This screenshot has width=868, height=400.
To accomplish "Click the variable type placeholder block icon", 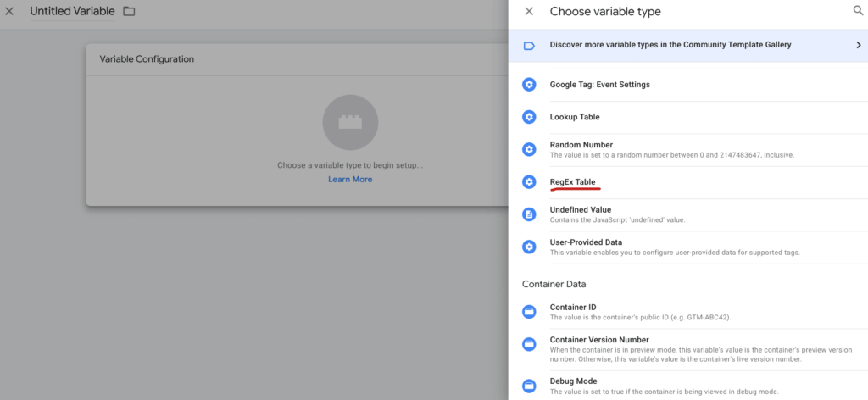I will tap(350, 123).
